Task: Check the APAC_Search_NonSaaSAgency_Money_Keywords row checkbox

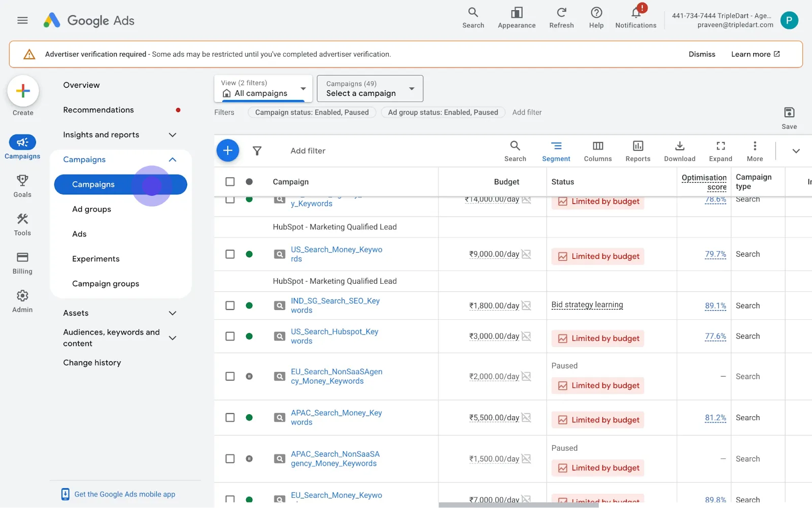Action: pos(230,459)
